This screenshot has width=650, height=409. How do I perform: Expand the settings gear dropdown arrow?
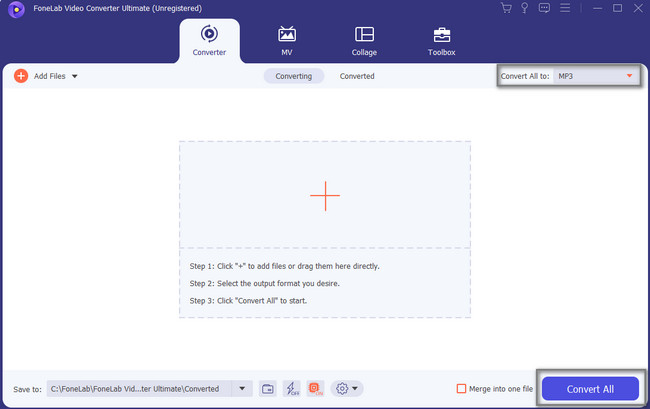tap(355, 389)
